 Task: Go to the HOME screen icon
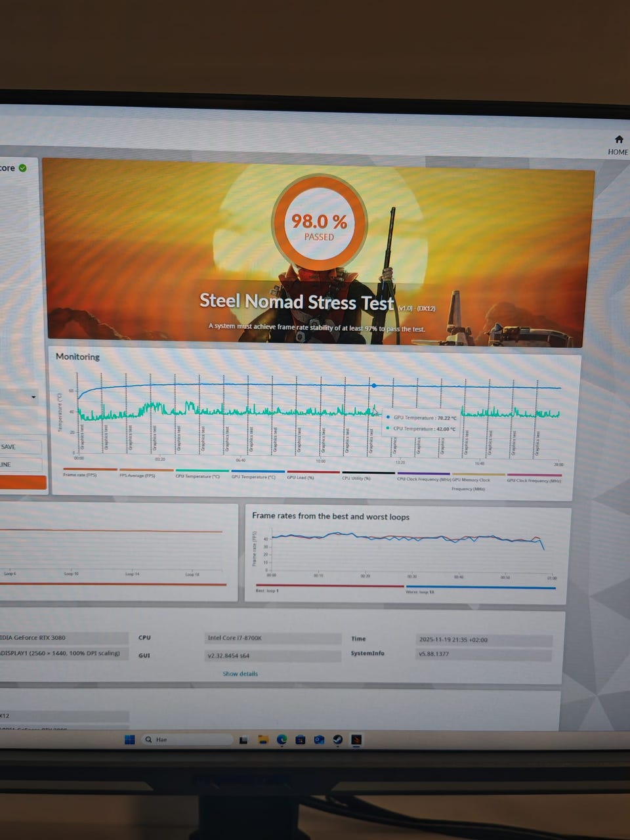[618, 140]
